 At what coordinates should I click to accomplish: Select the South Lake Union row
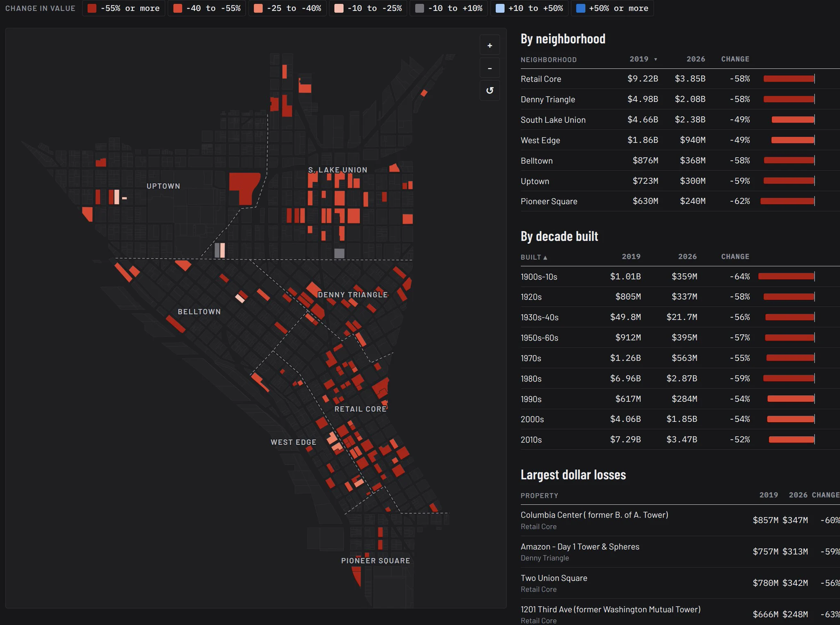click(680, 120)
